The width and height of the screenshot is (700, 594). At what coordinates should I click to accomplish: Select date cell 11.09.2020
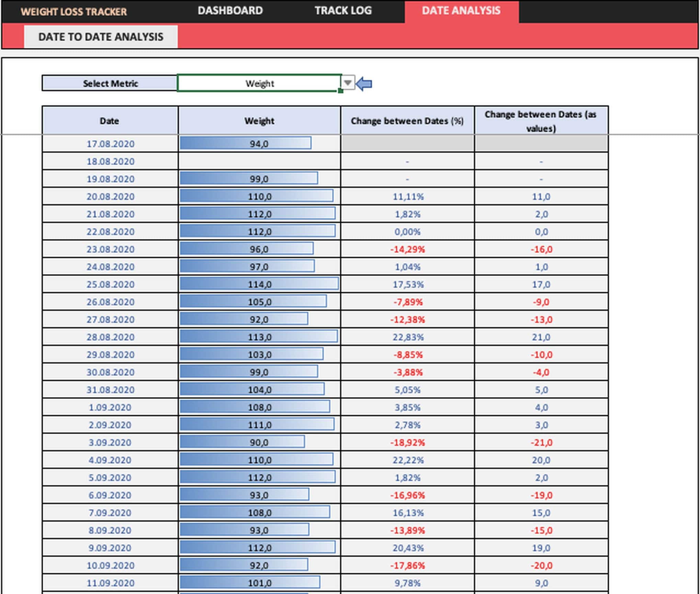click(x=110, y=583)
